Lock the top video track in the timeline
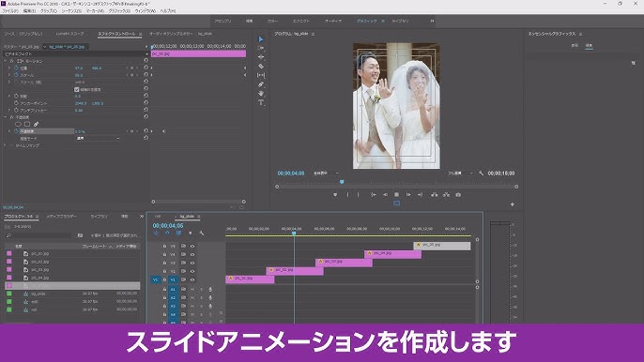The height and width of the screenshot is (362, 644). (x=164, y=247)
